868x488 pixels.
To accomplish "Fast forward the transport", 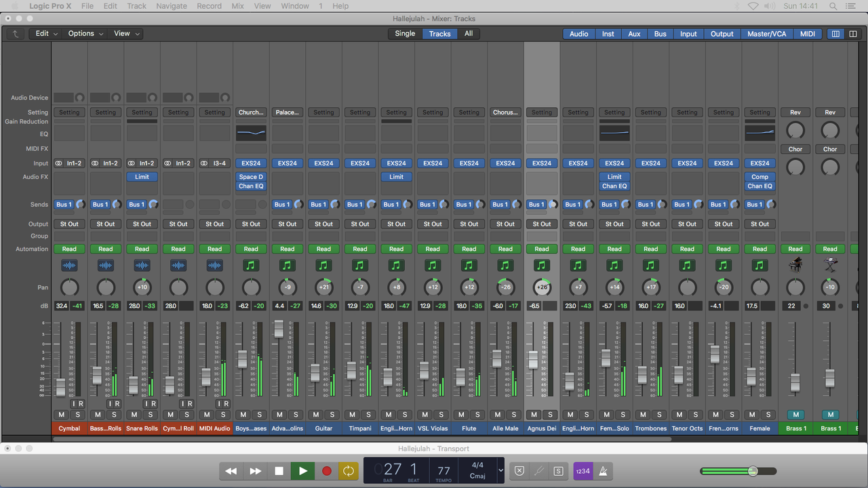I will pyautogui.click(x=255, y=471).
